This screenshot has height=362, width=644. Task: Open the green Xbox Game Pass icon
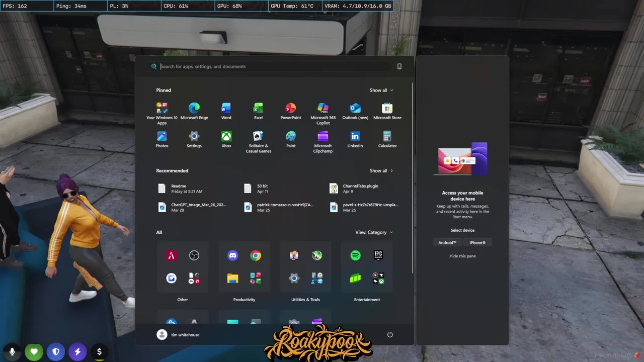pos(355,278)
